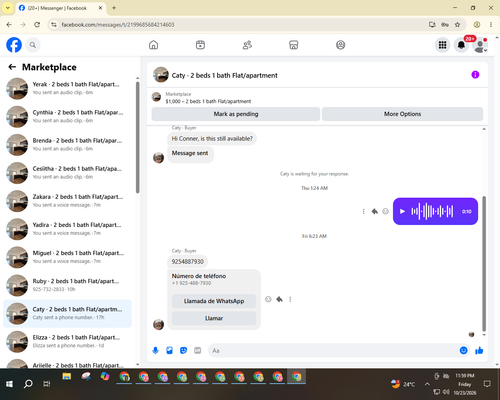Click Llamada de WhatsApp button
The image size is (500, 400).
[214, 301]
